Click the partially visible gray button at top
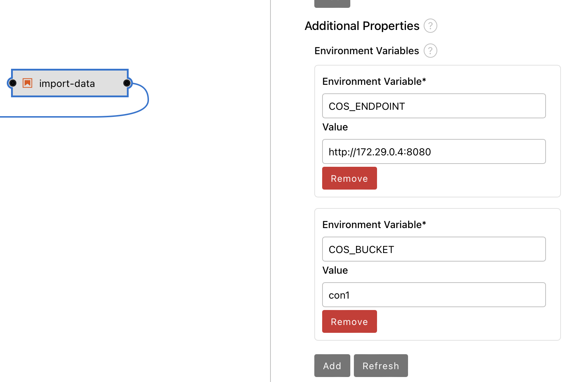Viewport: 588px width, 382px height. pos(332,3)
